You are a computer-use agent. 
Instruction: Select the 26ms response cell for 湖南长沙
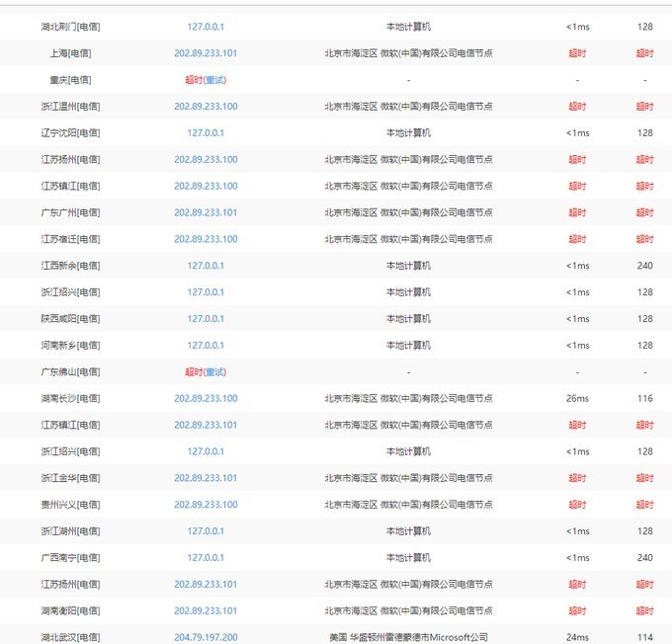(577, 398)
